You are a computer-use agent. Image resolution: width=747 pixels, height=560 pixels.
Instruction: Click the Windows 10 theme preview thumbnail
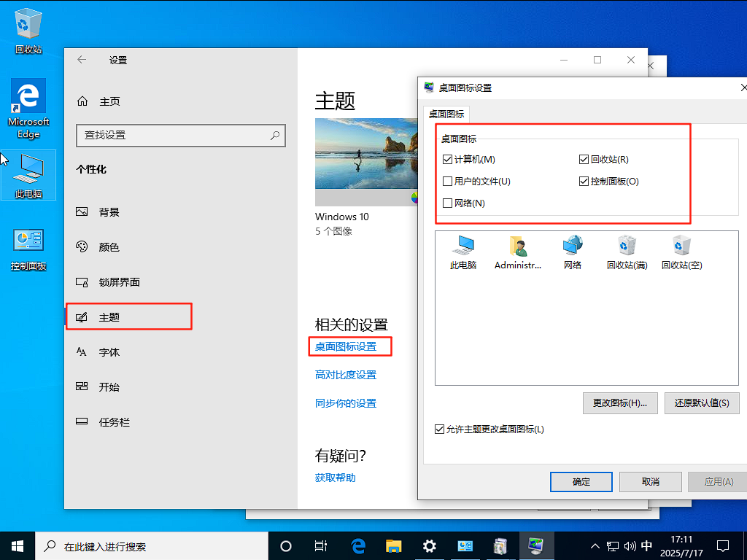point(365,162)
